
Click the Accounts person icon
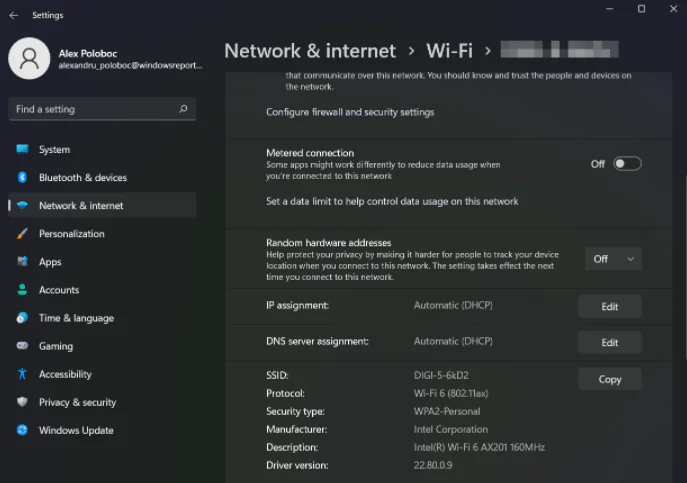tap(22, 290)
